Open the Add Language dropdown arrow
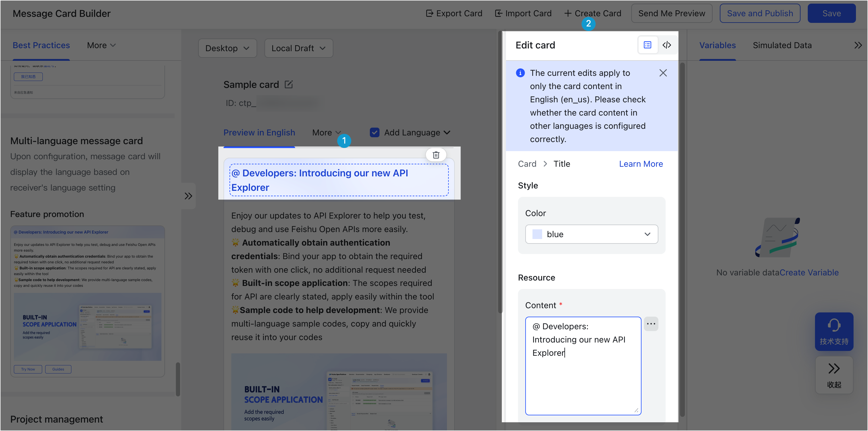The height and width of the screenshot is (431, 868). 447,132
